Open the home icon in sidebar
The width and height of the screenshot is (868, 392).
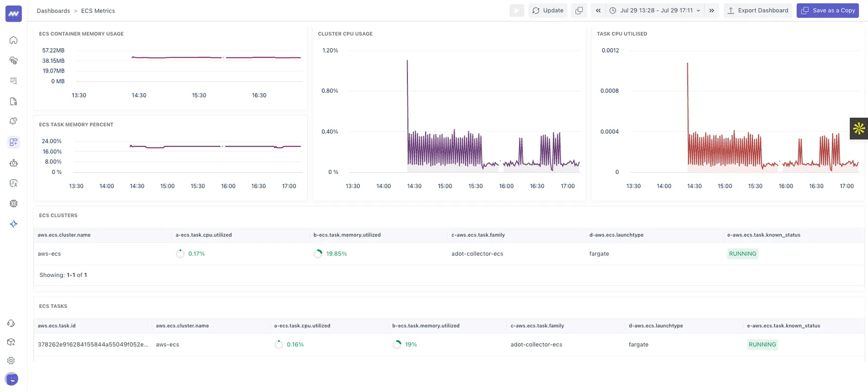point(14,40)
